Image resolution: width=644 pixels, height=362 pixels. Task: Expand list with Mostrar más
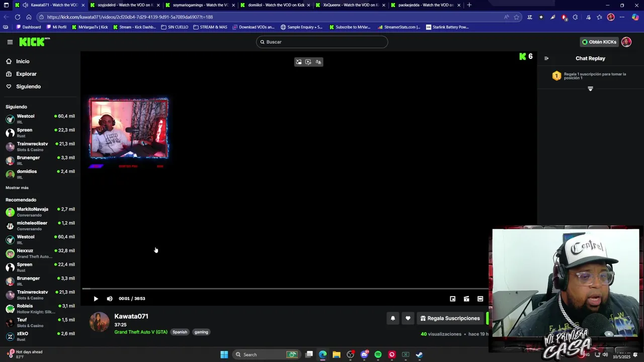[17, 188]
